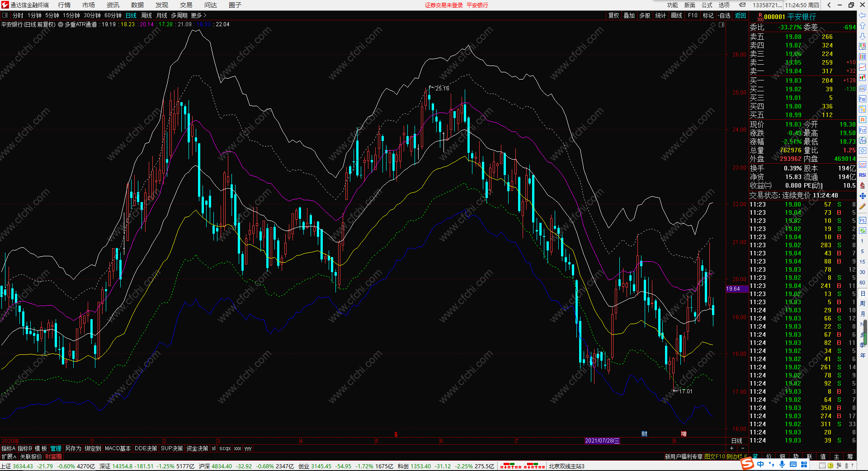Toggle the 叠加 overlay option

(x=629, y=15)
